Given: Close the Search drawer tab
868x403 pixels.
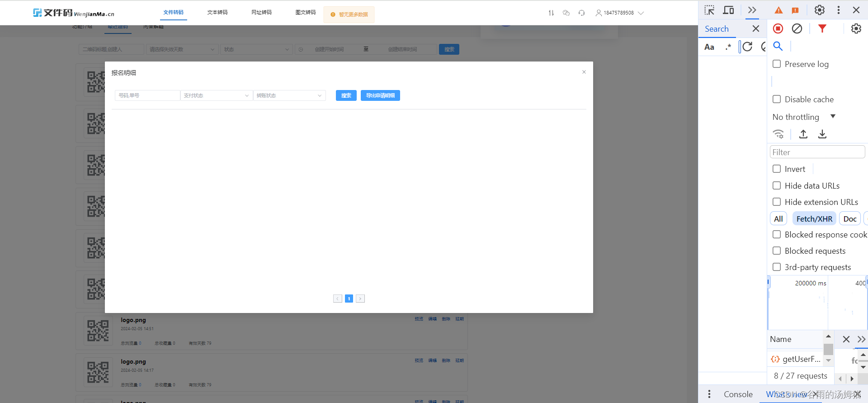Looking at the screenshot, I should [x=756, y=28].
